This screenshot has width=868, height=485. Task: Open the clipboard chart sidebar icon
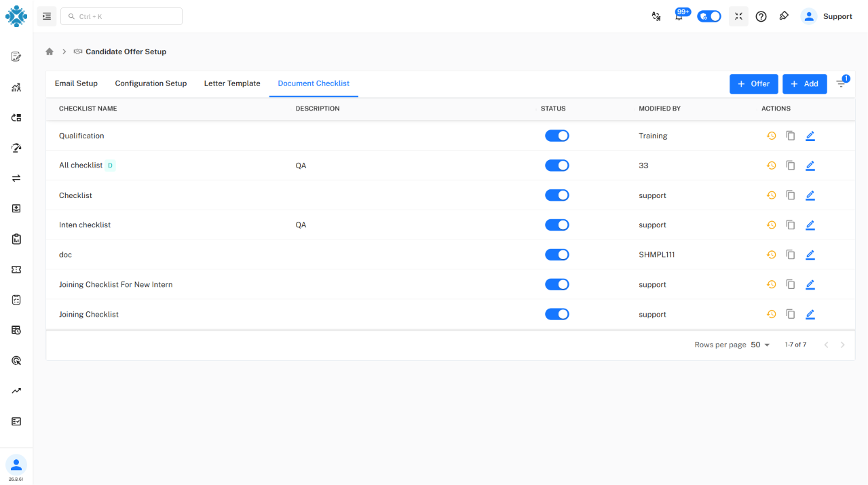click(16, 239)
